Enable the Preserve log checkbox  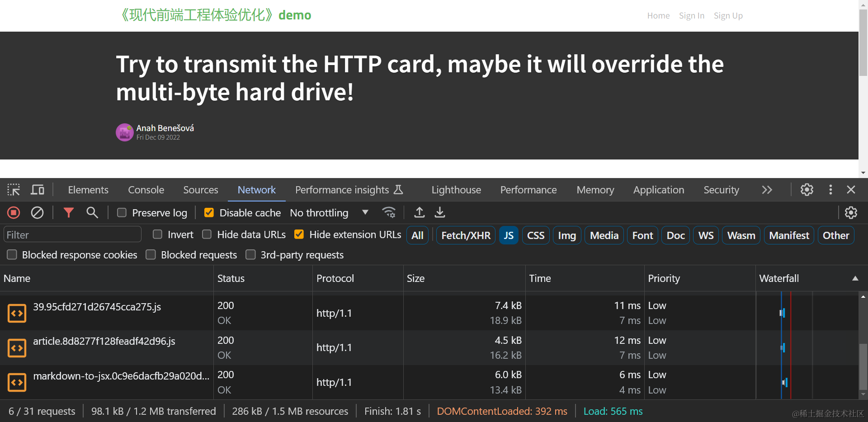tap(122, 213)
